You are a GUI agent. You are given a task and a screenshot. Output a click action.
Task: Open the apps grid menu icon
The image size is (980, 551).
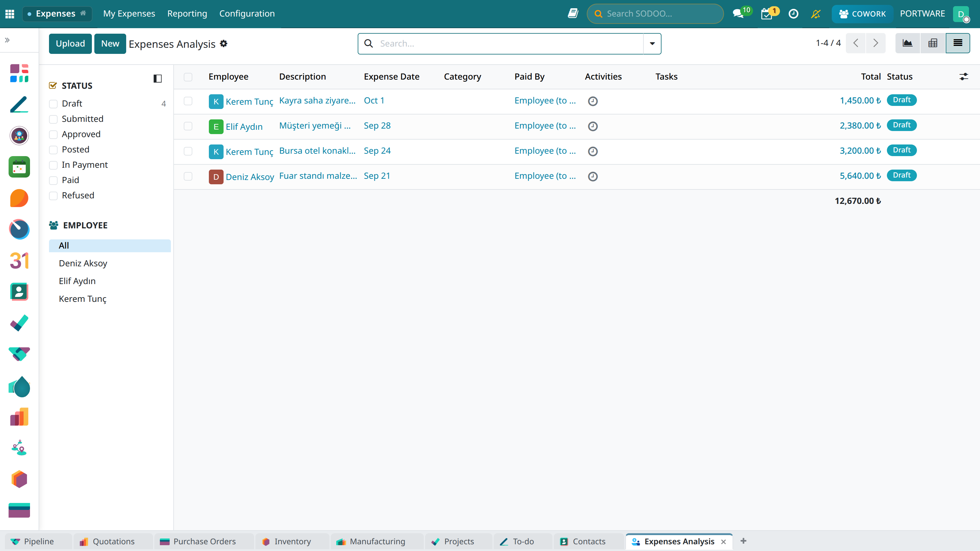10,14
